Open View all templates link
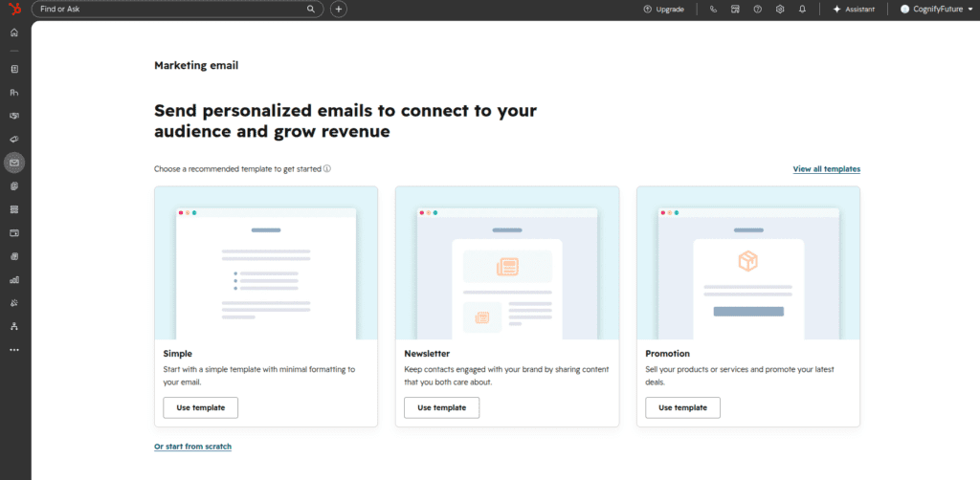 [x=826, y=169]
